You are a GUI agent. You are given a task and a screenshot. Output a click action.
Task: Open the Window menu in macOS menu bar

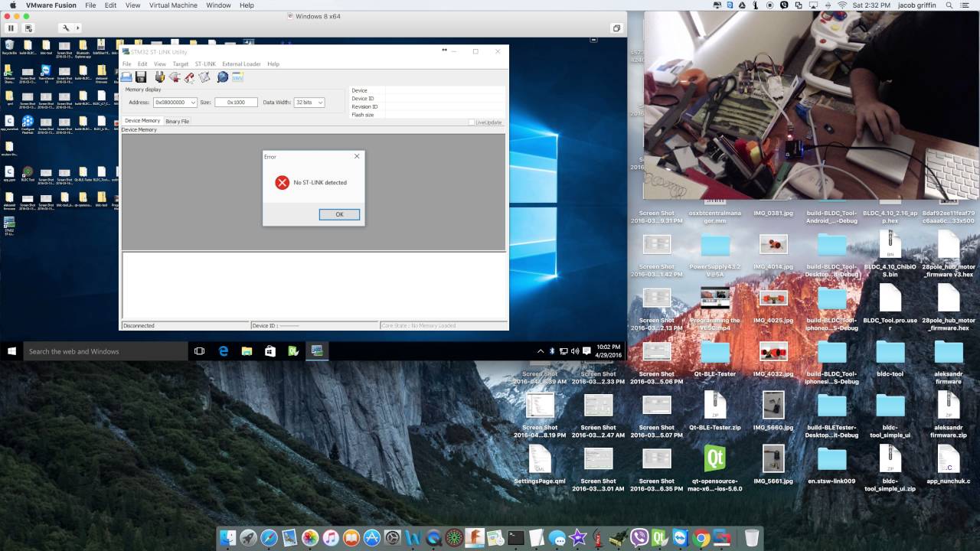[x=218, y=5]
